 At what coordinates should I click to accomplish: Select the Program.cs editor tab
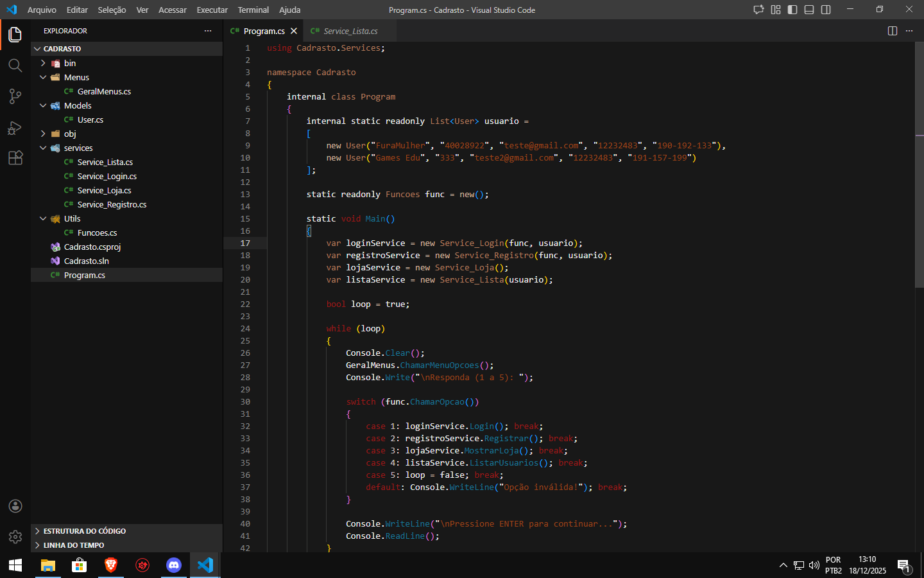264,31
